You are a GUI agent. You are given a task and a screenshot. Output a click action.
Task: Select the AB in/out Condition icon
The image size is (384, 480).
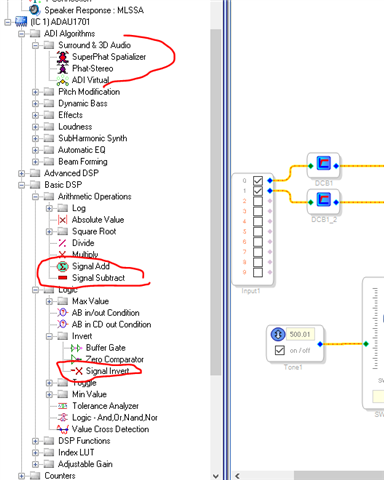coord(62,313)
